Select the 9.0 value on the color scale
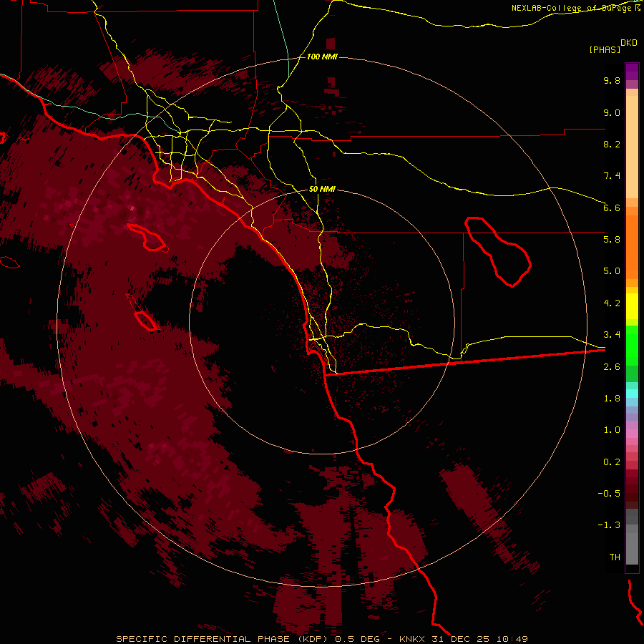 coord(612,112)
